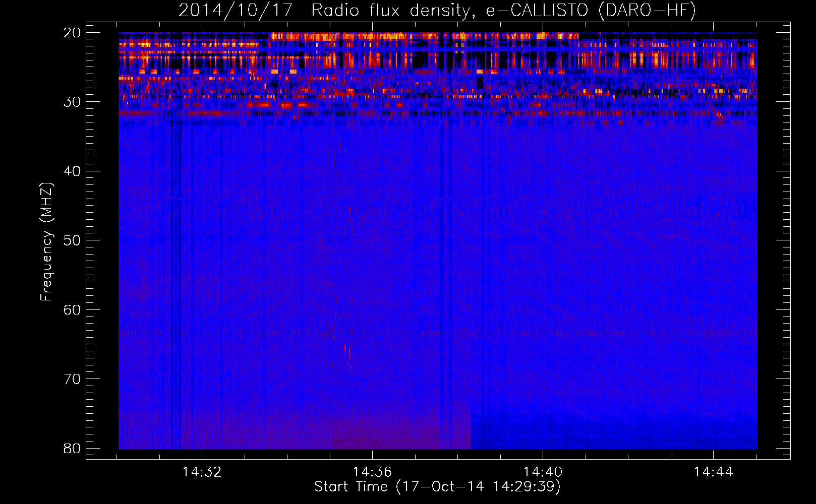The width and height of the screenshot is (816, 504).
Task: Click the '14:36' time tick label
Action: point(372,472)
